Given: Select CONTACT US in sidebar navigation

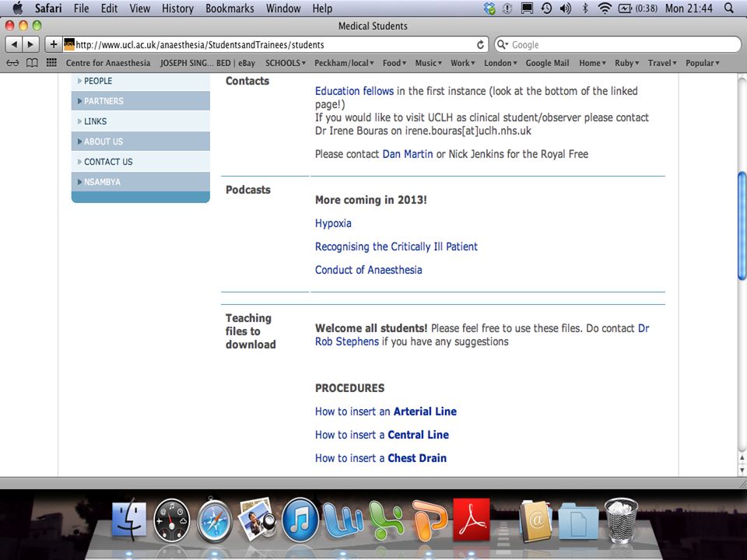Looking at the screenshot, I should [x=141, y=162].
